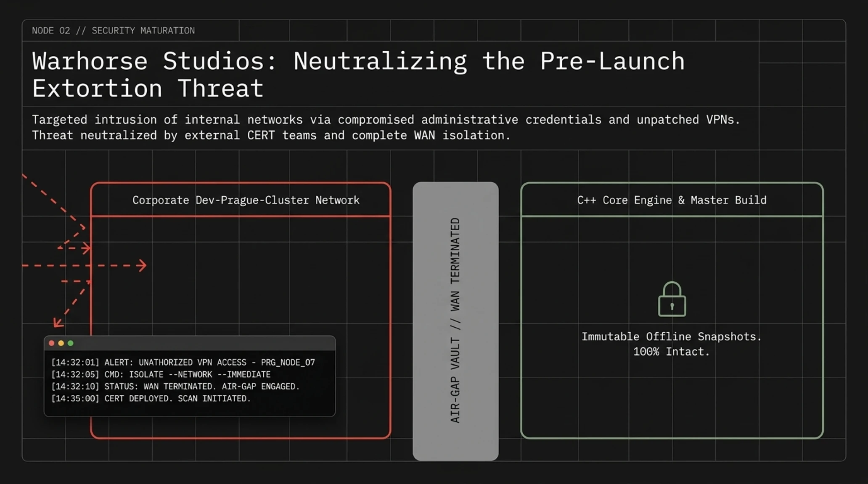Screen dimensions: 868x484
Task: Click the green dot in the terminal window
Action: click(x=71, y=343)
